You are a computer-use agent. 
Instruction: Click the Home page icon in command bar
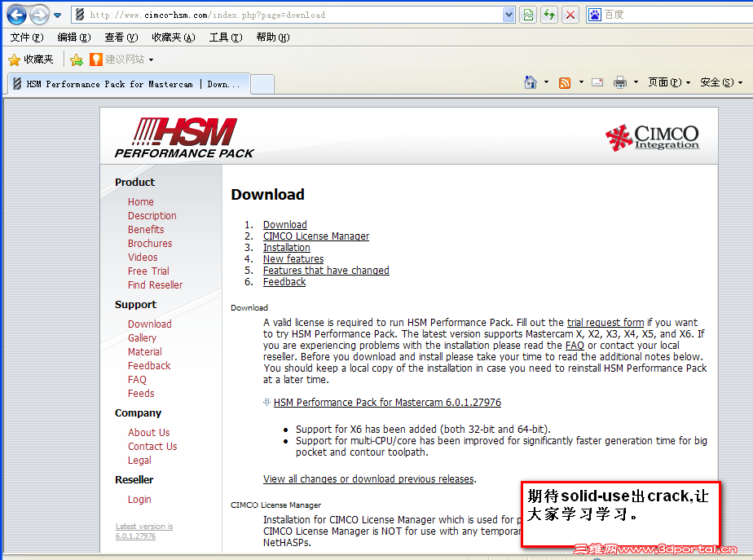pyautogui.click(x=531, y=82)
